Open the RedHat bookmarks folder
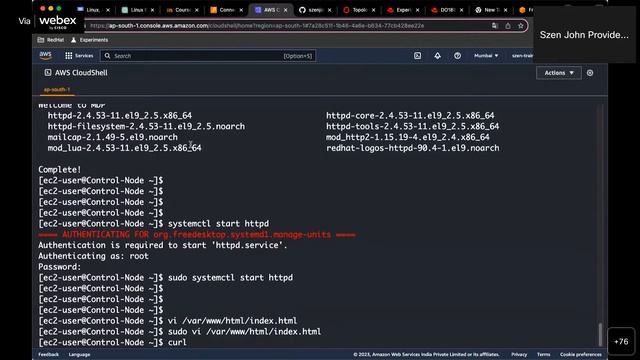The height and width of the screenshot is (360, 640). point(51,40)
